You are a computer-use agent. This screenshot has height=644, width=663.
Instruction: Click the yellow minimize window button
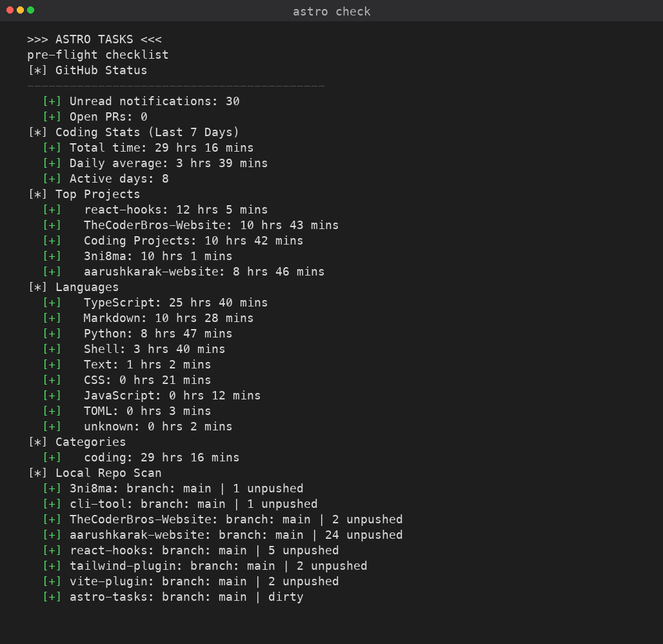pyautogui.click(x=20, y=10)
